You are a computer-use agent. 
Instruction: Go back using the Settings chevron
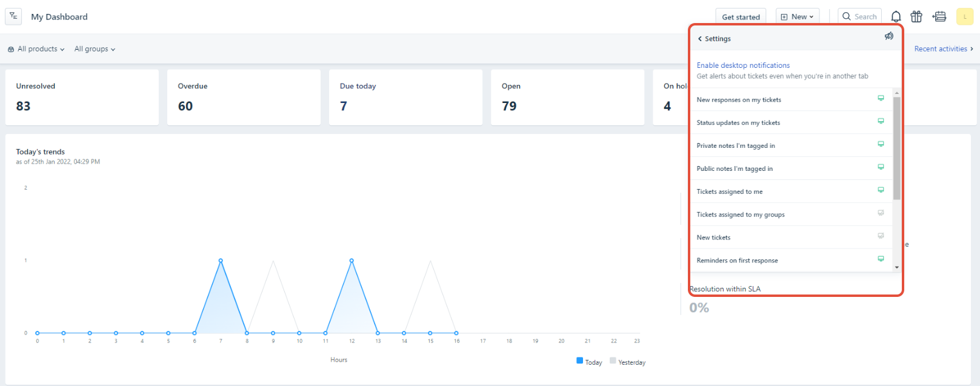tap(700, 39)
